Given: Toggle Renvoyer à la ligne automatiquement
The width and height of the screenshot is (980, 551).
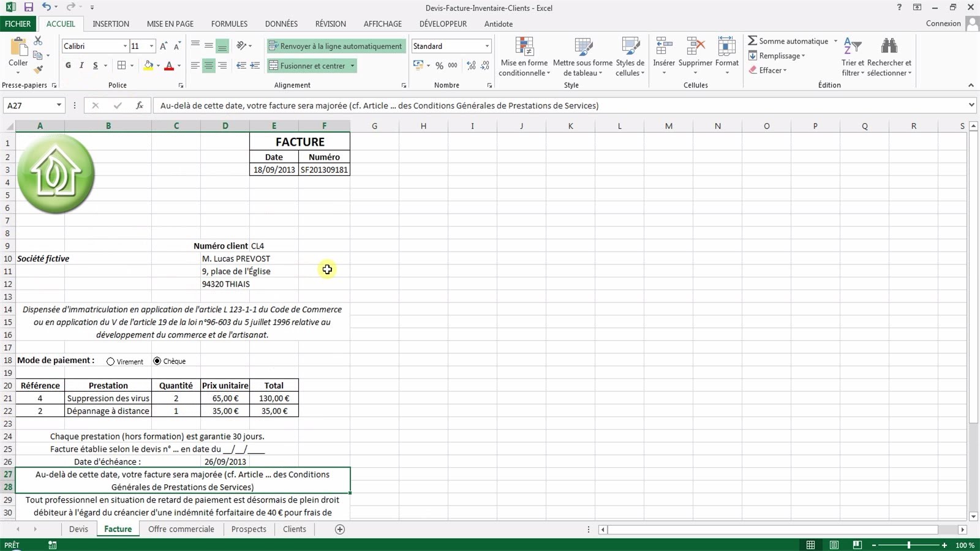Looking at the screenshot, I should click(x=336, y=46).
